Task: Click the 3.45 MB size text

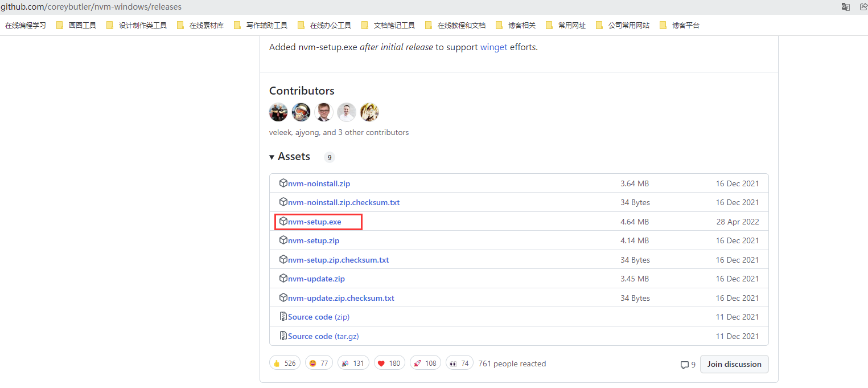Action: tap(635, 279)
